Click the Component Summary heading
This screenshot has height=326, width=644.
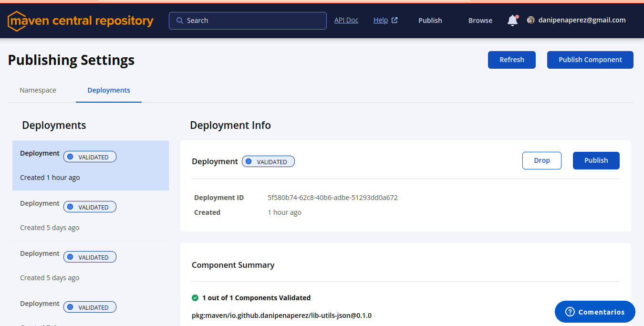233,265
